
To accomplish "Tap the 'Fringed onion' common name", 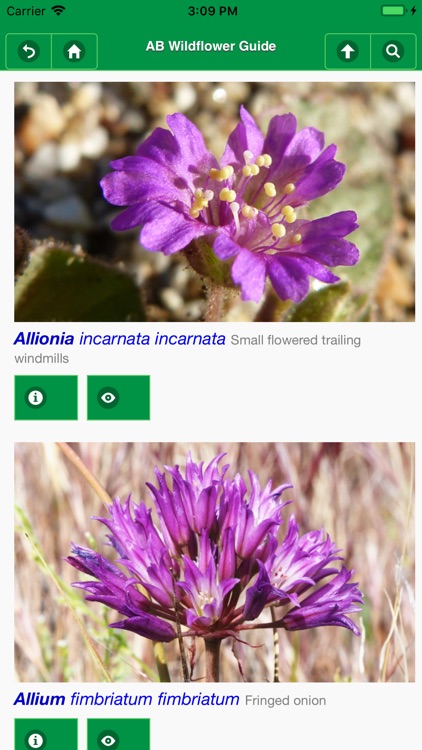I will 286,701.
